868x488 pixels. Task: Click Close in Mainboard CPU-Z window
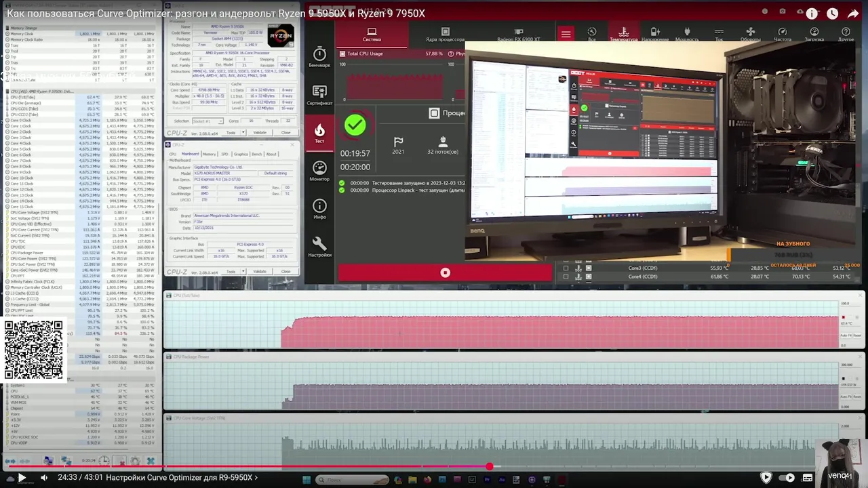coord(285,272)
